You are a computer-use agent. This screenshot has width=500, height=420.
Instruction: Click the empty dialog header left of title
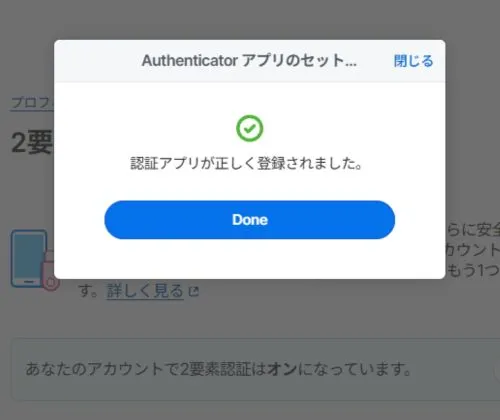[x=98, y=61]
